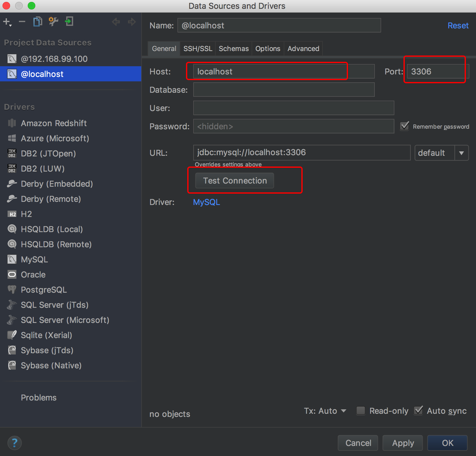Click the import data sources icon
Screen dimensions: 476x456
tap(69, 22)
